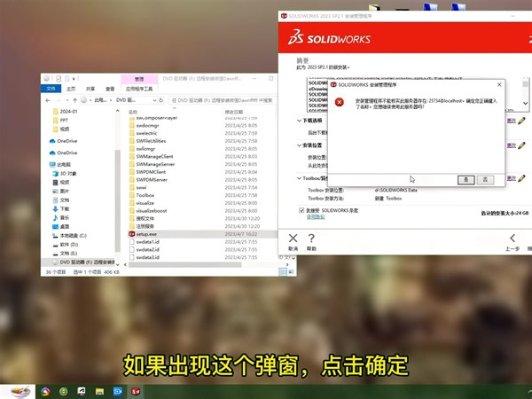532x399 pixels.
Task: Toggle the accept SOLIDWORKS terms checkbox
Action: click(x=301, y=210)
